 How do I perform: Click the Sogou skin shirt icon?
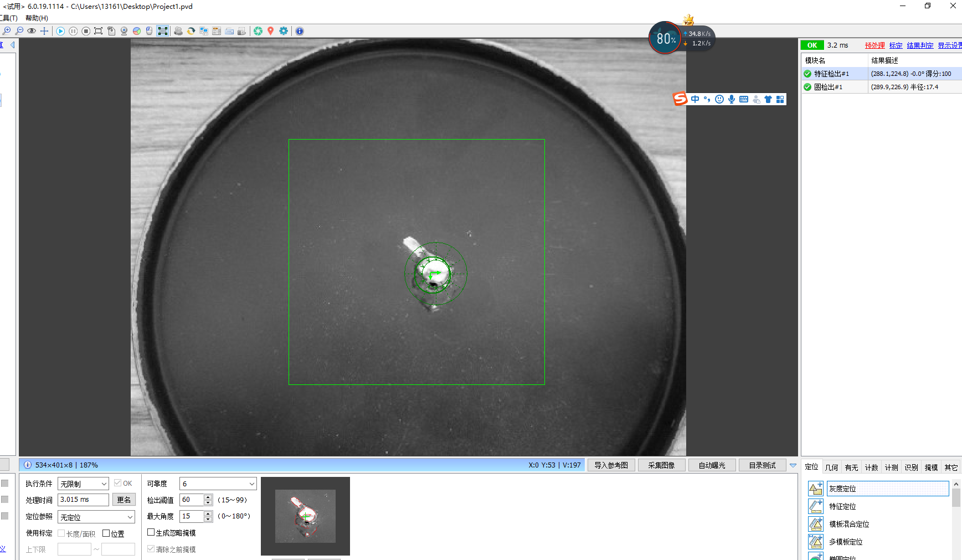[768, 99]
